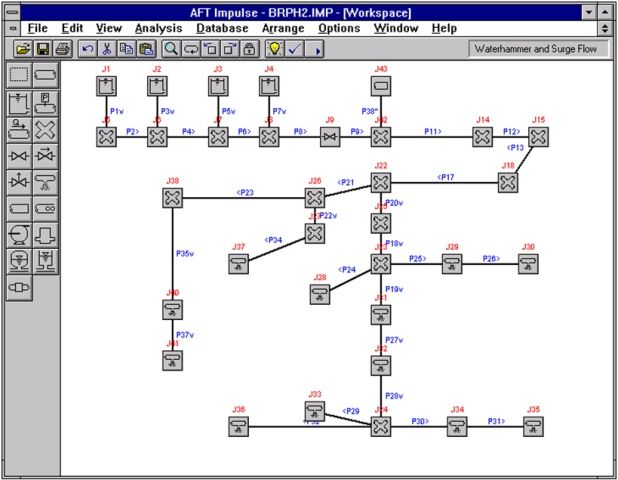Screen dimensions: 618x480
Task: Open the Help menu
Action: click(444, 28)
